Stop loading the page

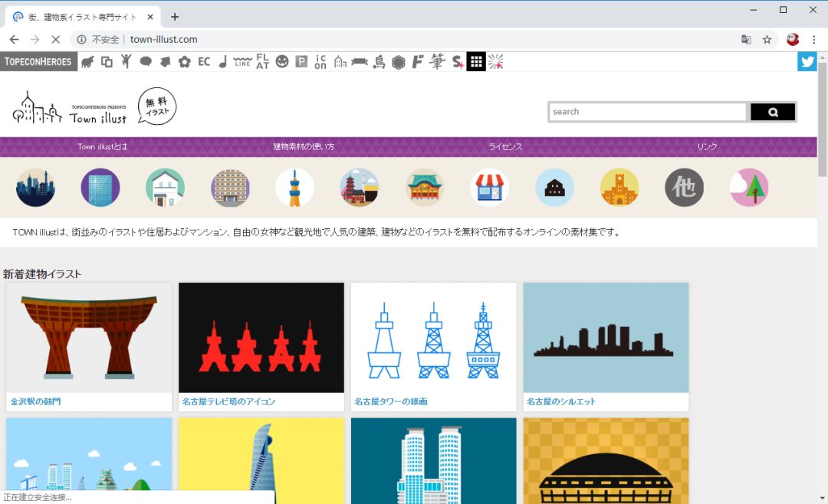(x=55, y=40)
